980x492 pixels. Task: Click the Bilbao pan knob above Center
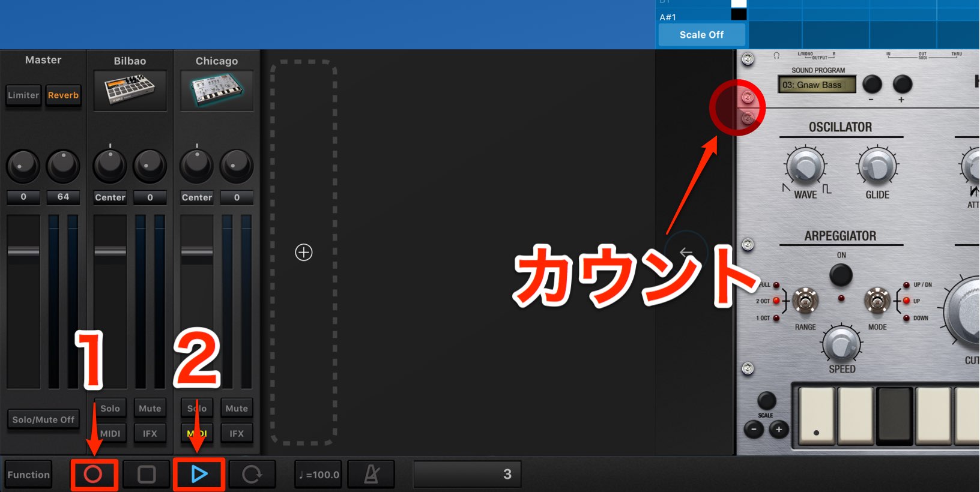pyautogui.click(x=110, y=165)
